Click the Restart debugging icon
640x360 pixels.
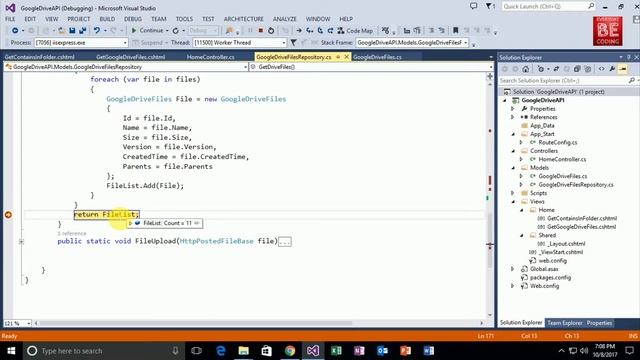pyautogui.click(x=271, y=31)
